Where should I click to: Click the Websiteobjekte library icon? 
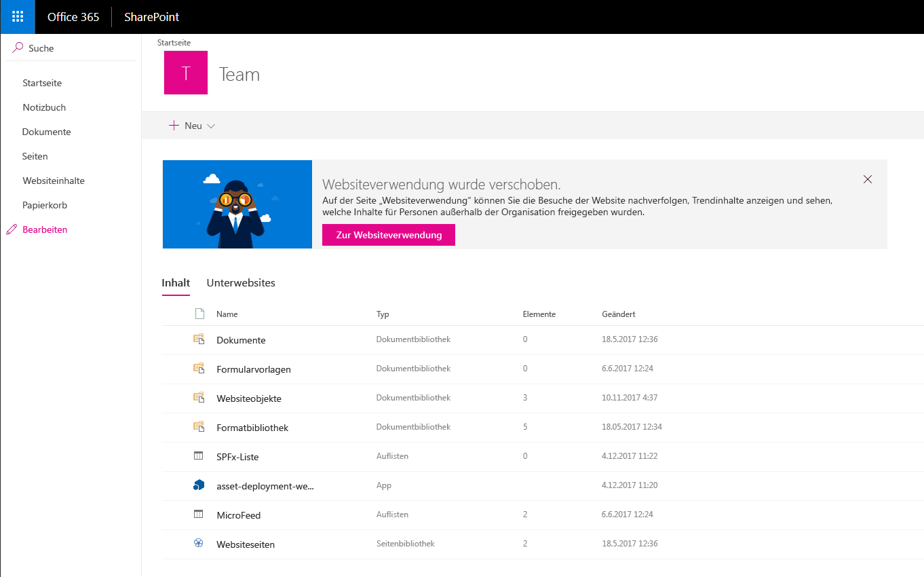coord(199,398)
